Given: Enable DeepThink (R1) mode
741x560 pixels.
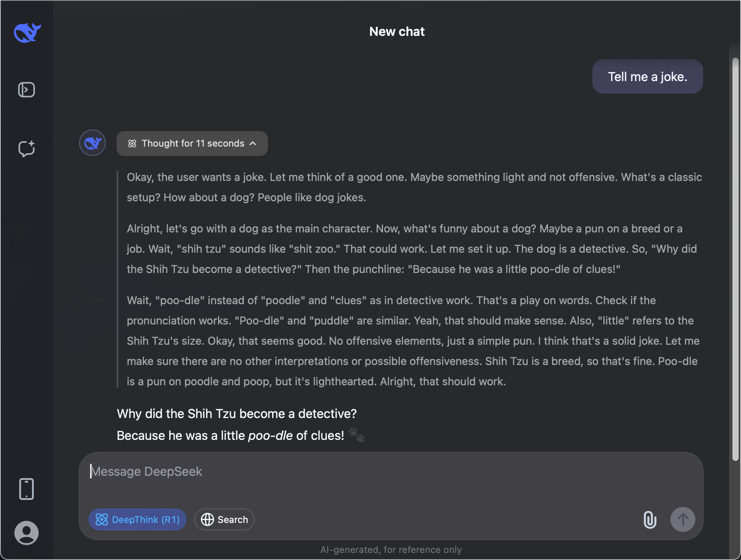Looking at the screenshot, I should pos(137,519).
